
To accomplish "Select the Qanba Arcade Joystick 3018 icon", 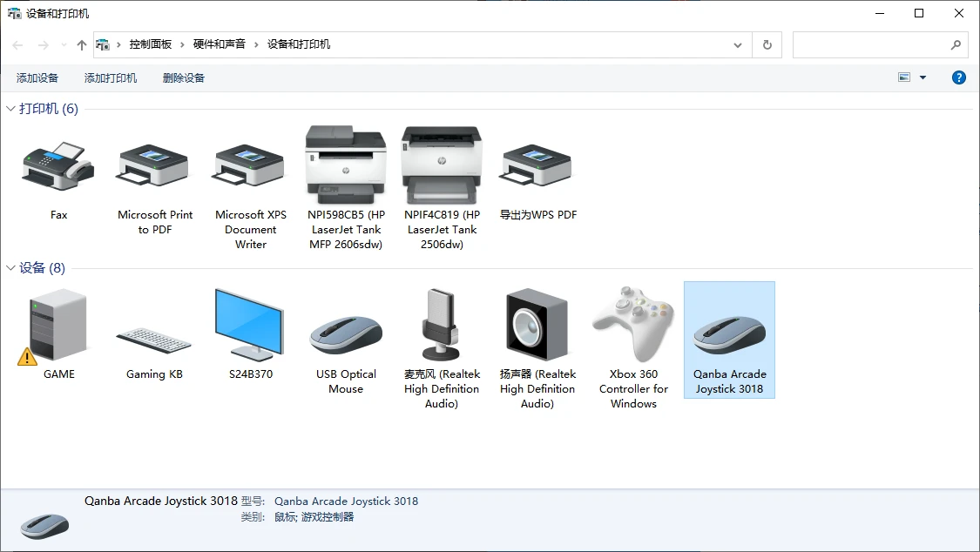I will tap(729, 334).
